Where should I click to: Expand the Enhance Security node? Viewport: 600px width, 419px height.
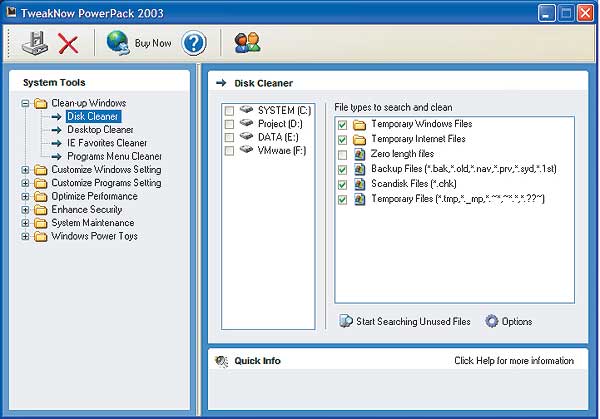25,210
